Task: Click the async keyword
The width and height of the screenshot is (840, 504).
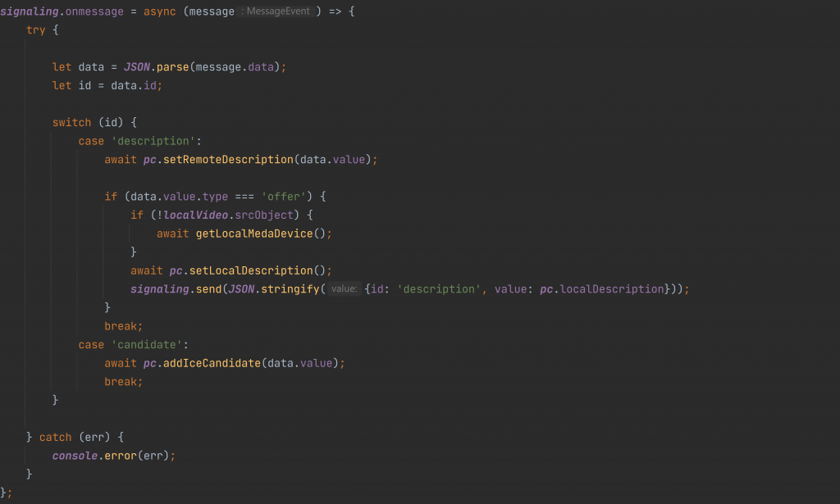Action: coord(160,11)
